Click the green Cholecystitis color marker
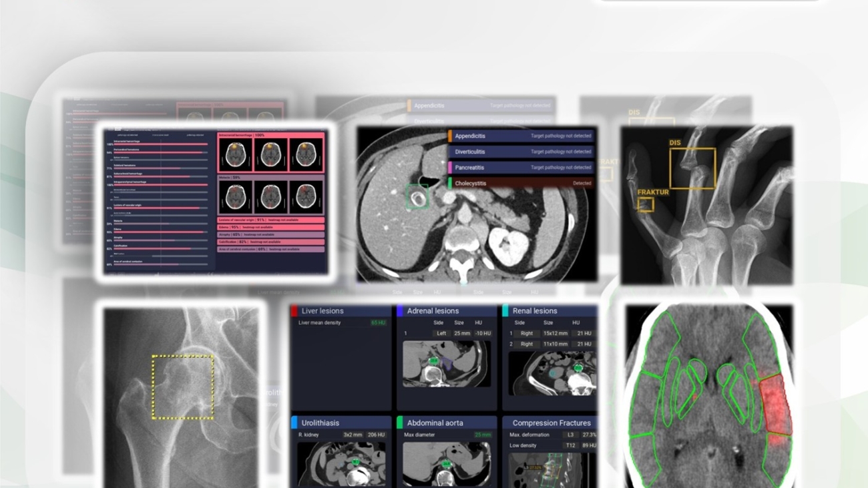868x488 pixels. [x=451, y=183]
